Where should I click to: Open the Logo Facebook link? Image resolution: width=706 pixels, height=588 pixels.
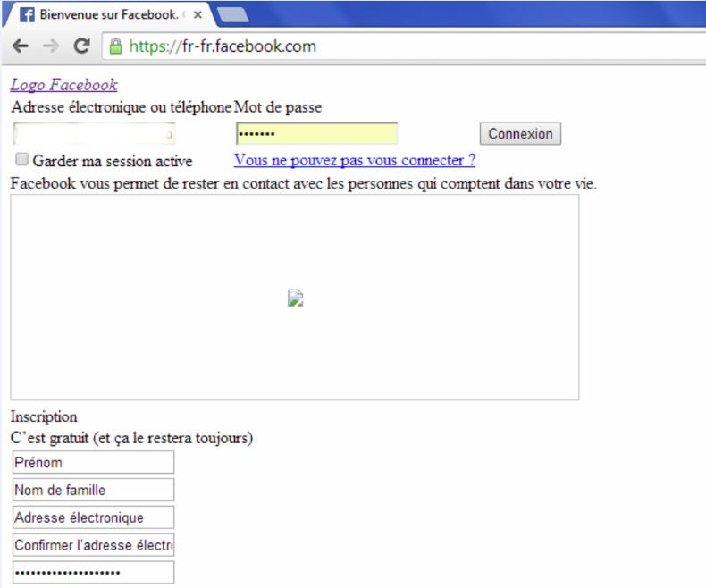64,85
